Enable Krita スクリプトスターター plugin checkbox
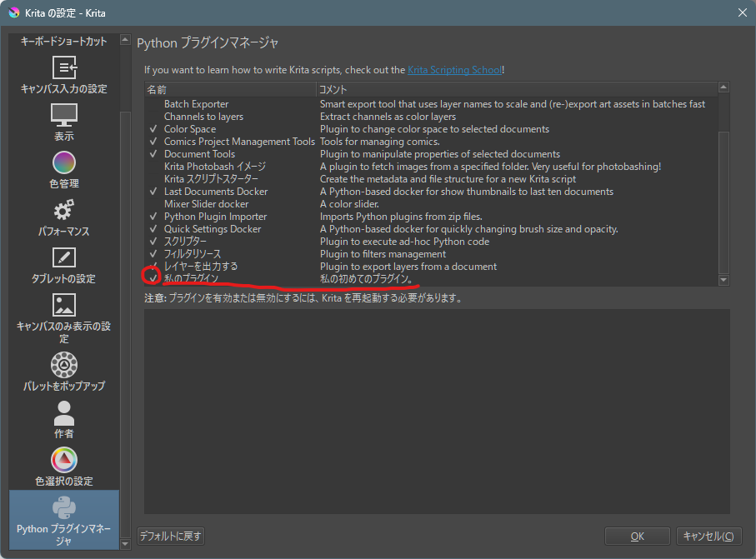 tap(153, 179)
